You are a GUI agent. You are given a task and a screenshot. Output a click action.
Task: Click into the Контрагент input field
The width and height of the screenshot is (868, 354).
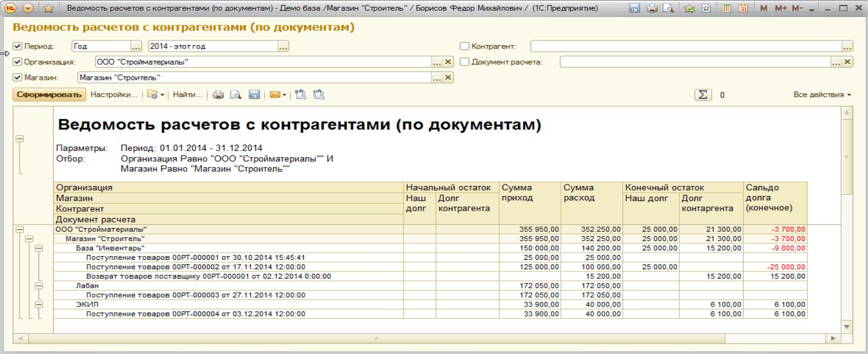click(686, 47)
